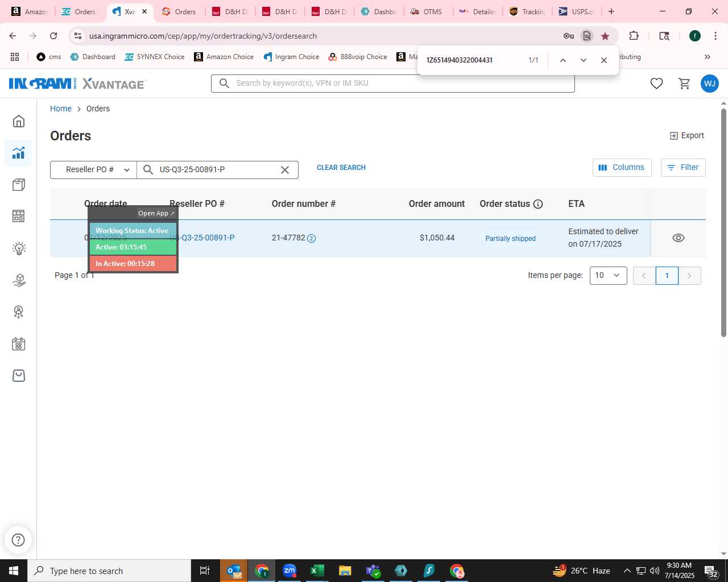Switch to the USPS.com browser tab

click(x=577, y=11)
